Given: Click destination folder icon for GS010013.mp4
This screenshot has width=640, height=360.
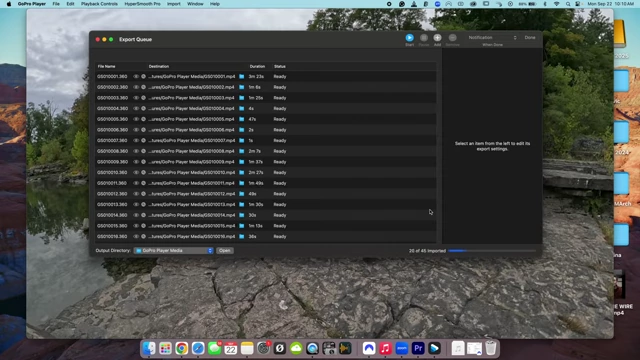Looking at the screenshot, I should (242, 204).
